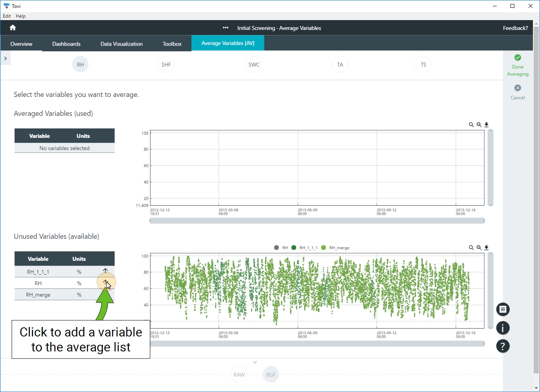Collapse the panel with the bottom chevron

[255, 362]
